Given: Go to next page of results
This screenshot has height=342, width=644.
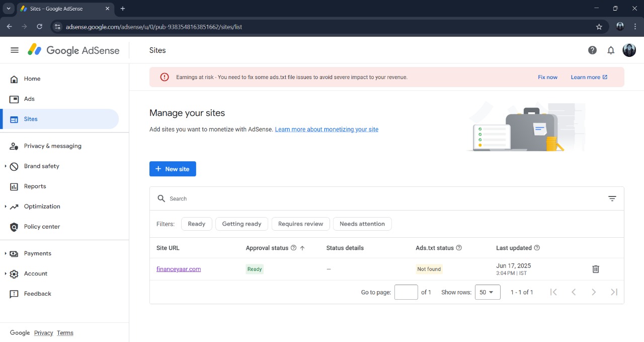Looking at the screenshot, I should [x=594, y=292].
